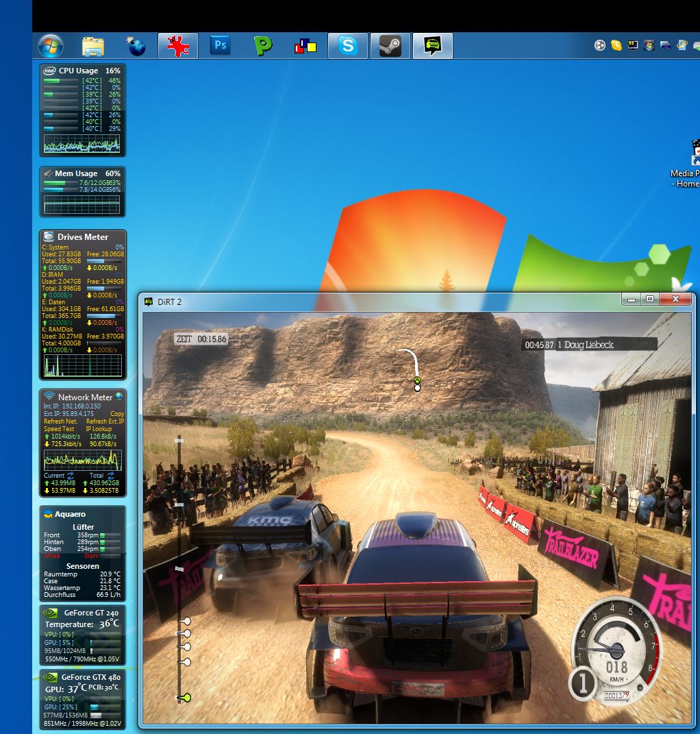Click the RAM stick icon in Mem Usage gadget

tap(48, 173)
